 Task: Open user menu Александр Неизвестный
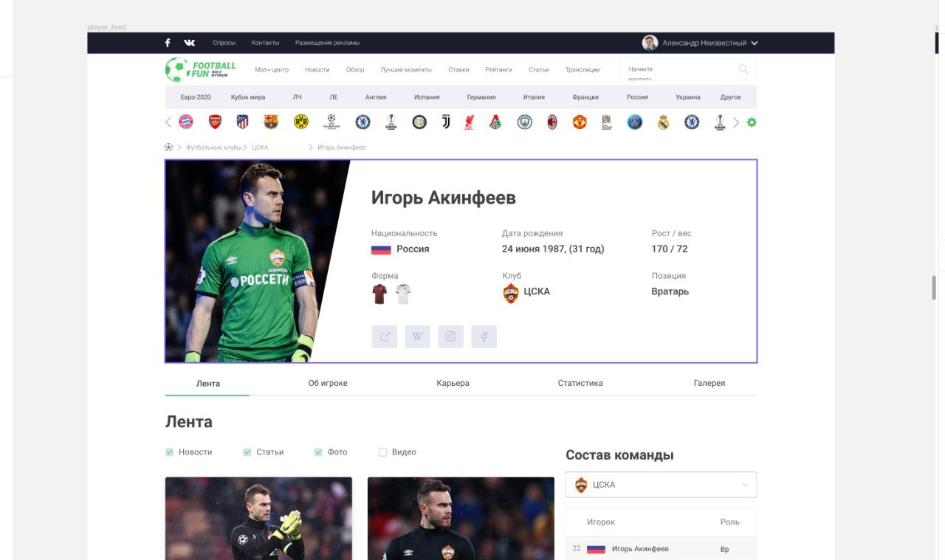pos(700,43)
